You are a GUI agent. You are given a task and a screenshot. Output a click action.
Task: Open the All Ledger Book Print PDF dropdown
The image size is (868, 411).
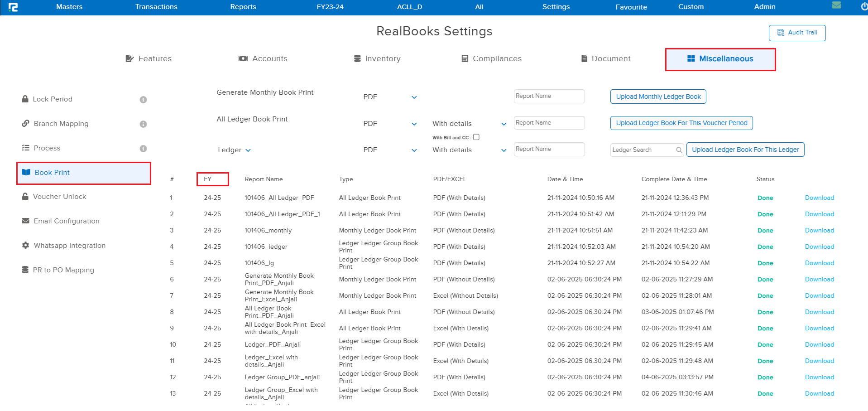click(390, 124)
